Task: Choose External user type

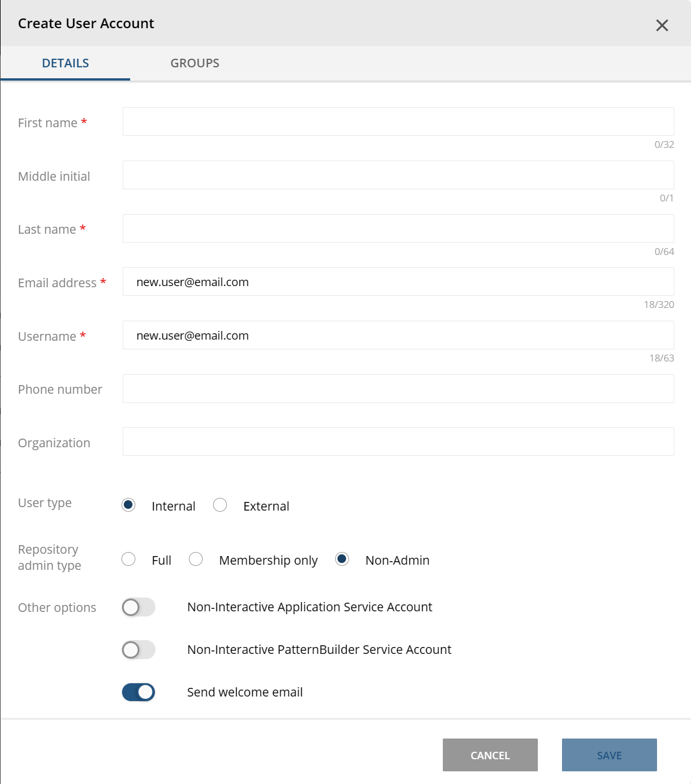Action: pyautogui.click(x=220, y=505)
